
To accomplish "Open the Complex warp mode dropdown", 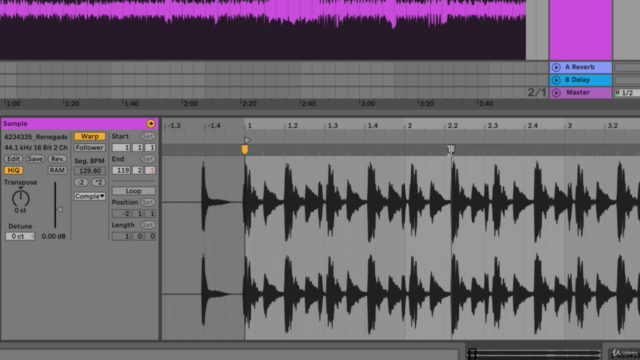I will [x=90, y=196].
